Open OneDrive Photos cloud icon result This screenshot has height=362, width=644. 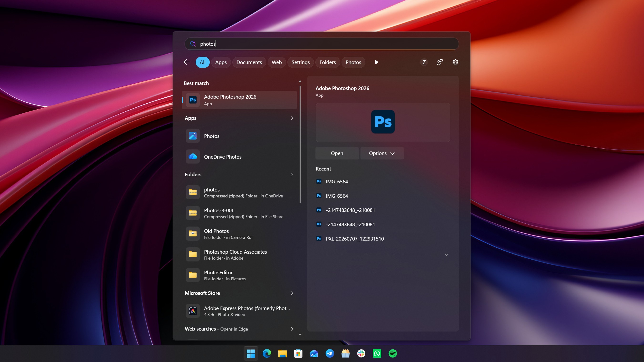193,157
